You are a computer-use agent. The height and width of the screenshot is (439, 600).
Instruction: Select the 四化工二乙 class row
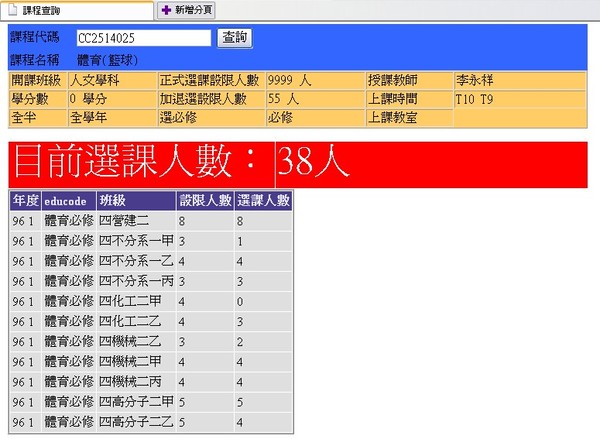click(x=151, y=321)
